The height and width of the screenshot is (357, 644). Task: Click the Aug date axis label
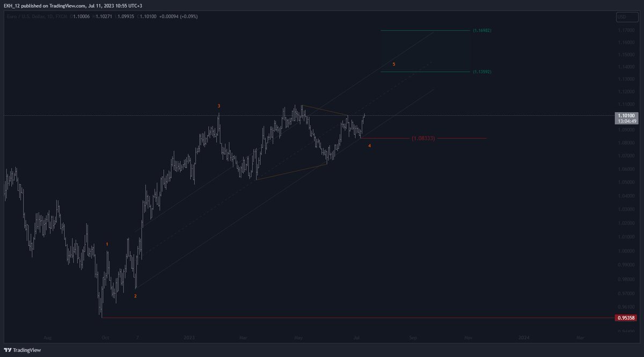[x=47, y=338]
